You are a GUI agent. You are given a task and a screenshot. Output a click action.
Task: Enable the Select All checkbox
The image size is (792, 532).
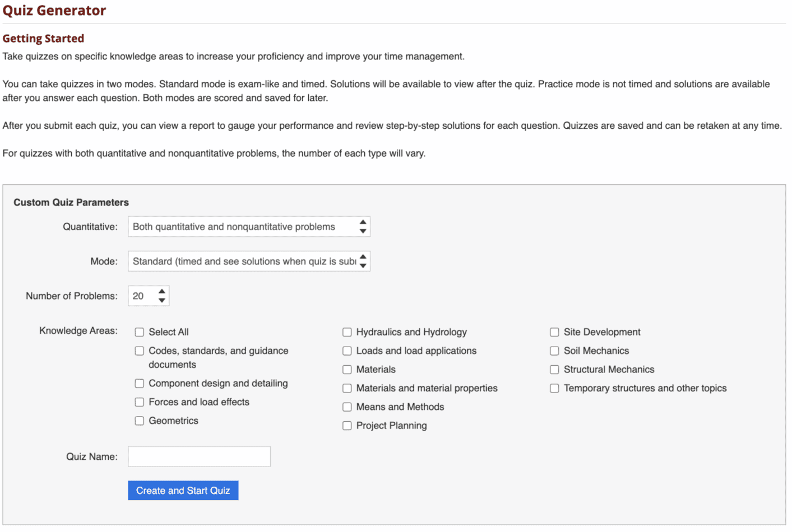click(139, 332)
